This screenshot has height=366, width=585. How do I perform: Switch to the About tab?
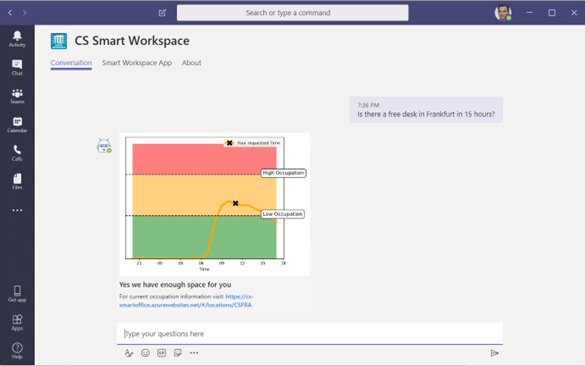click(x=191, y=63)
